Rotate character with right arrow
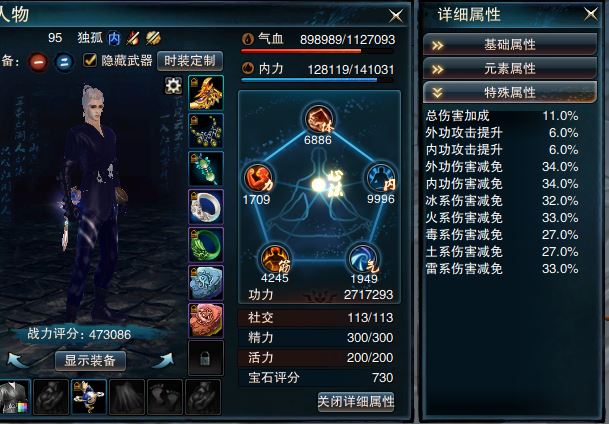 pyautogui.click(x=164, y=360)
